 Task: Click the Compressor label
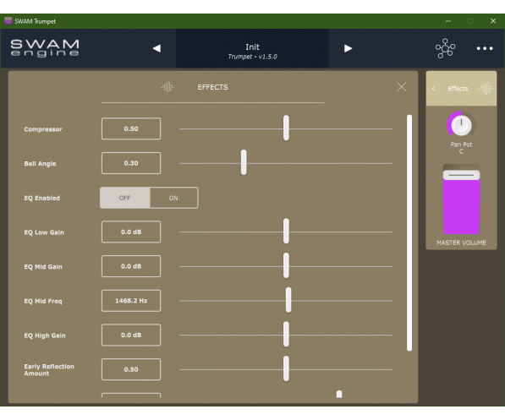click(43, 129)
